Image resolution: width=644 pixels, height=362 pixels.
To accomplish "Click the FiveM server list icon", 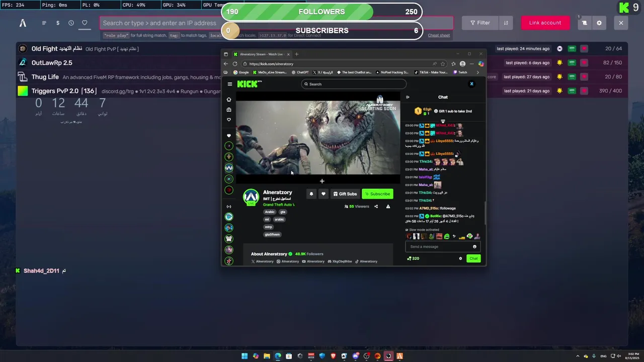I will 44,23.
